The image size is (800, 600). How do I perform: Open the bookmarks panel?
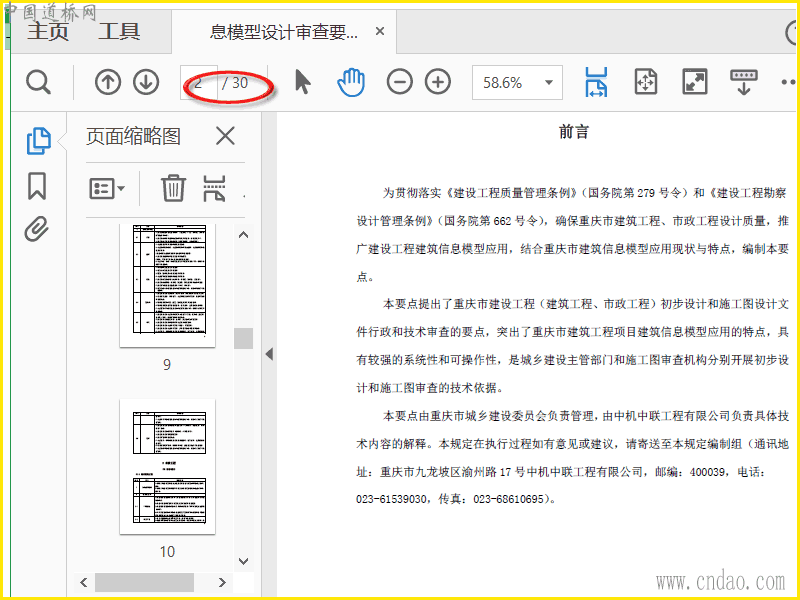[x=37, y=186]
